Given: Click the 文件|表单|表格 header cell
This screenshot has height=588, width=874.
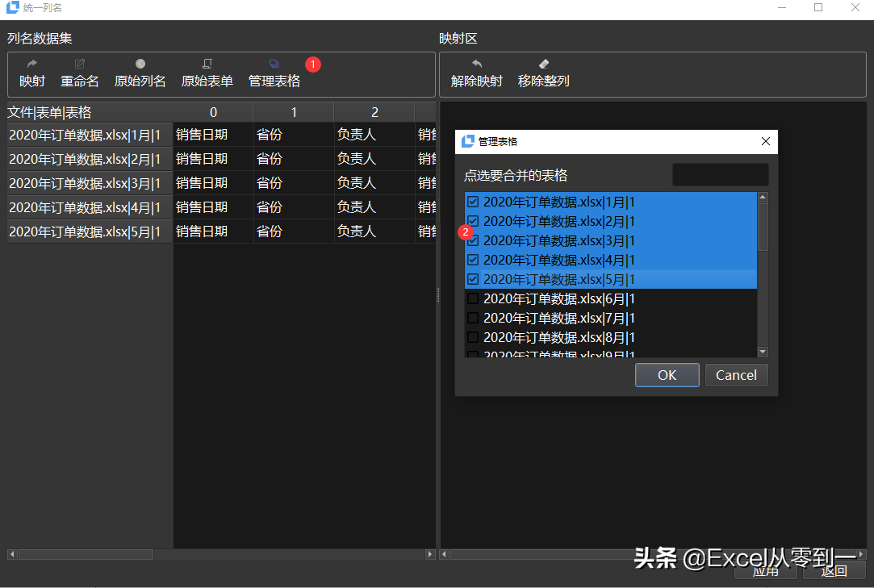Looking at the screenshot, I should point(90,112).
